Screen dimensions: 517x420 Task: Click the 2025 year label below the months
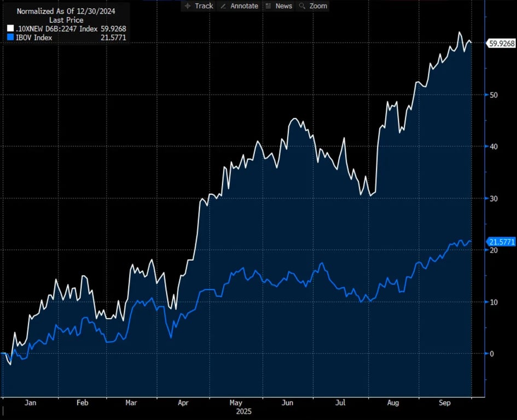coord(242,410)
